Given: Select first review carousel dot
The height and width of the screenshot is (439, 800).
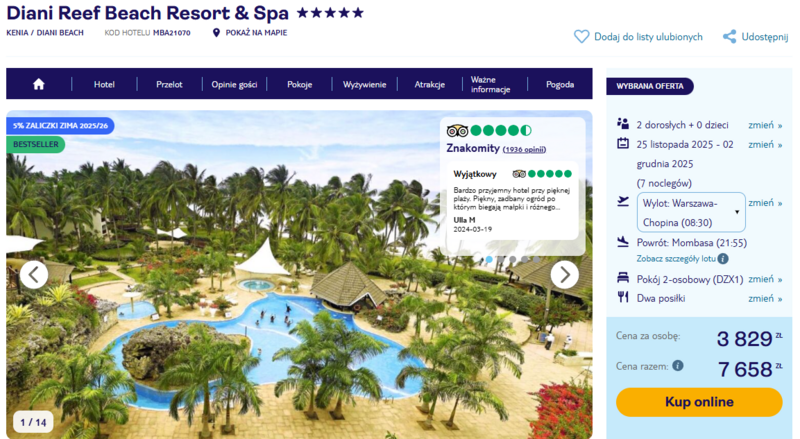Looking at the screenshot, I should (x=489, y=260).
